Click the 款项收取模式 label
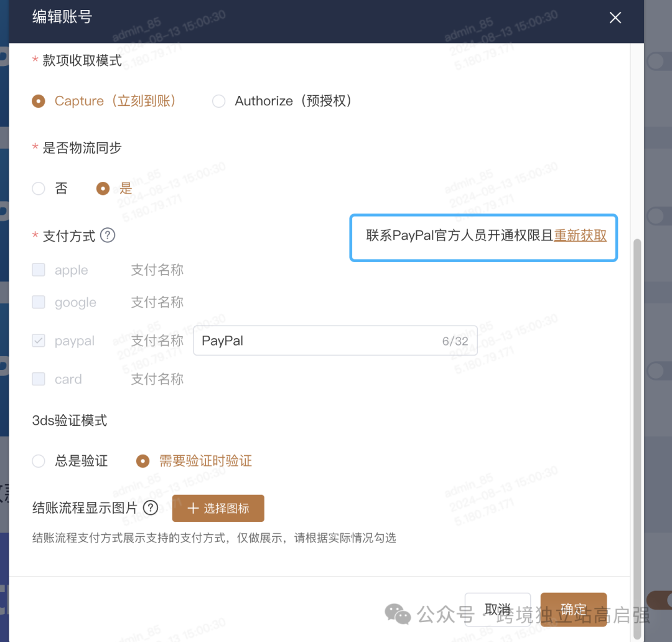Viewport: 672px width, 642px height. [82, 60]
